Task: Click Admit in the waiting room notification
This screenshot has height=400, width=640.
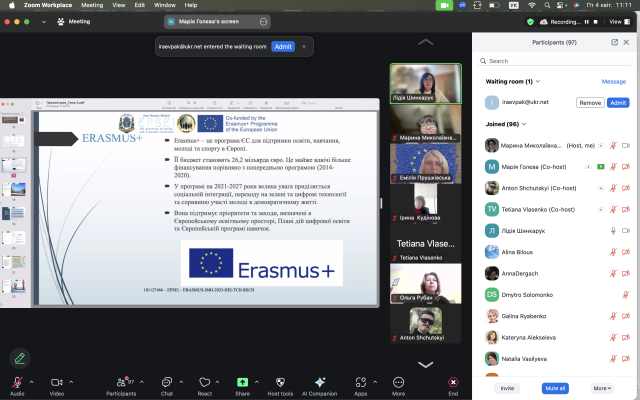Action: coord(283,47)
